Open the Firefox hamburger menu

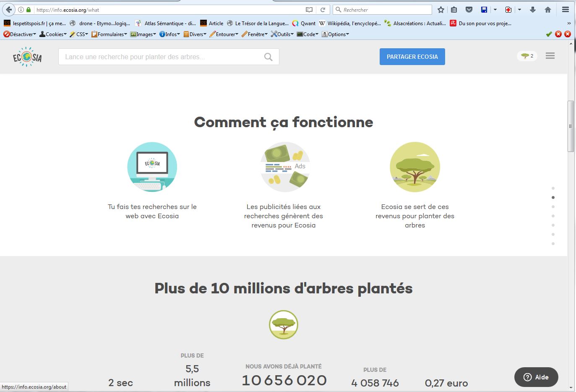pyautogui.click(x=566, y=10)
